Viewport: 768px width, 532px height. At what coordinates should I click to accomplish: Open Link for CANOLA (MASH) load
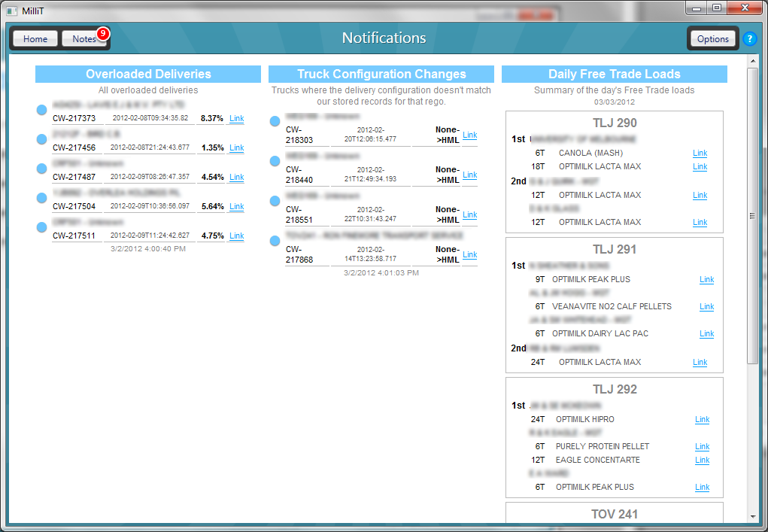[700, 153]
